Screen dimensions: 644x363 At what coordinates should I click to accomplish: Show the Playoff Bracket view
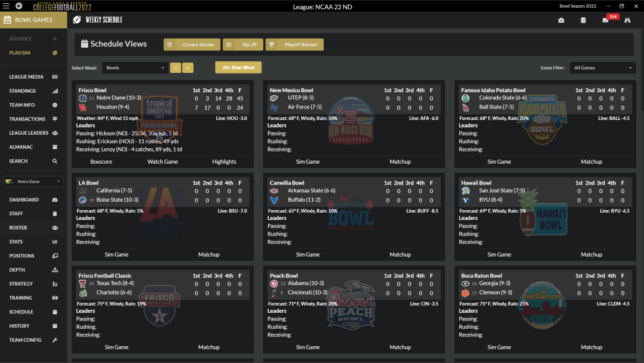point(294,44)
